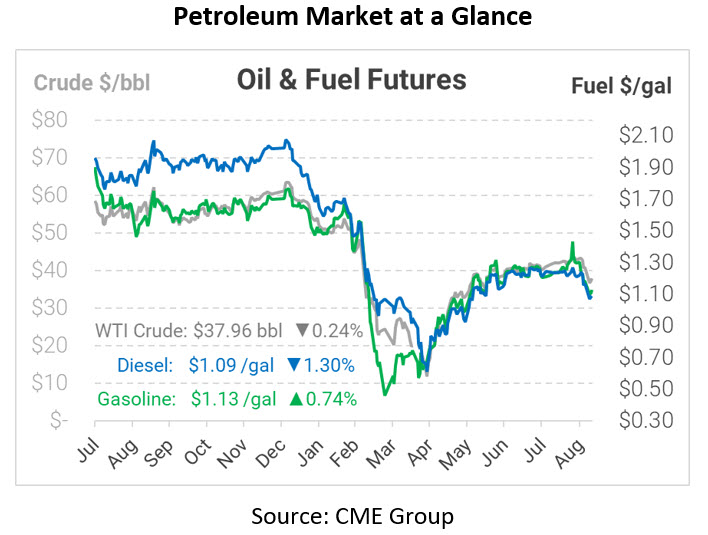708x535 pixels.
Task: Click the blue down arrow beside 1.30%
Action: click(x=294, y=365)
